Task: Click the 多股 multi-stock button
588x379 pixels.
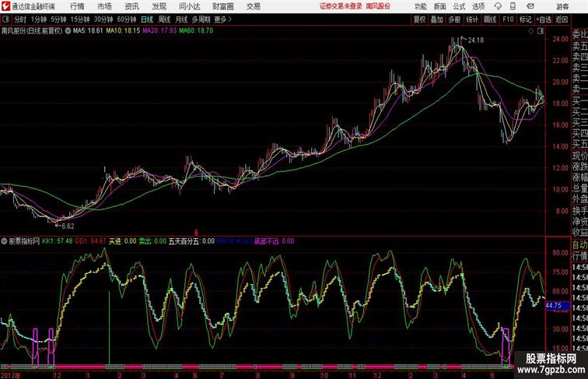Action: pos(454,19)
